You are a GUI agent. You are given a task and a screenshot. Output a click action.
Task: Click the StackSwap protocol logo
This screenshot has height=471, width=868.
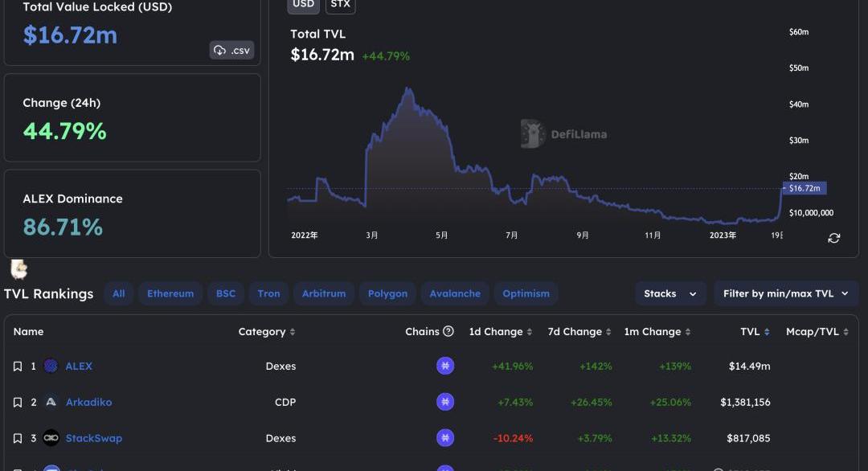51,438
